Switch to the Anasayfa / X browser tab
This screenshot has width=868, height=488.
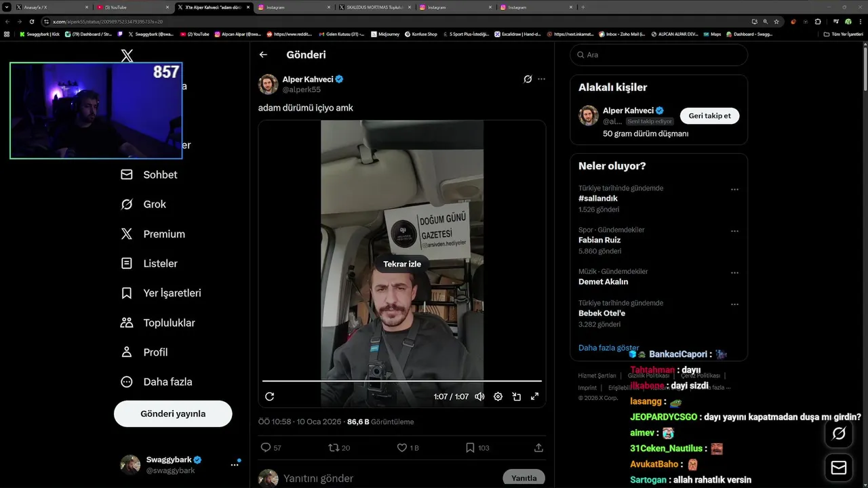coord(52,7)
